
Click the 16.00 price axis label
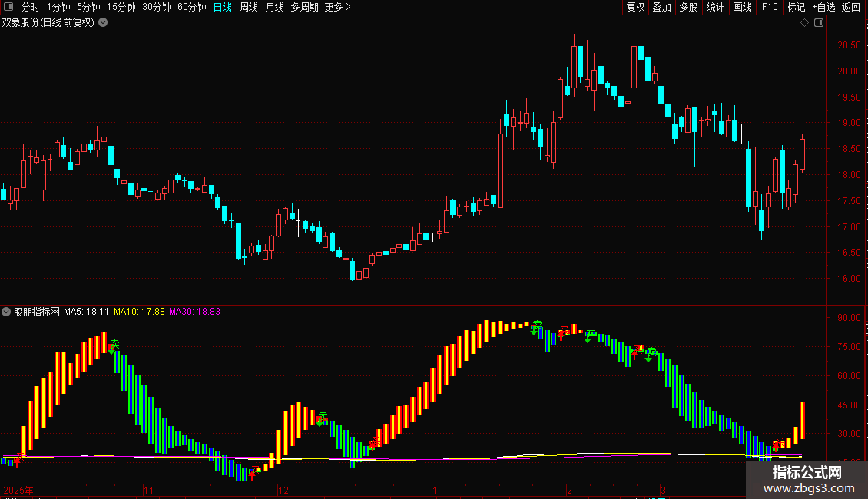849,279
